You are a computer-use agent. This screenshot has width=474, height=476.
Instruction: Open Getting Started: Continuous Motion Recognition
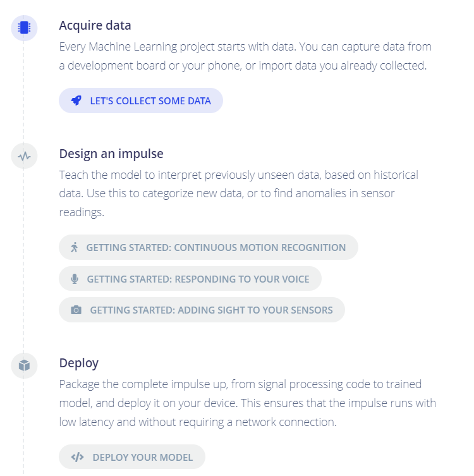(x=209, y=247)
